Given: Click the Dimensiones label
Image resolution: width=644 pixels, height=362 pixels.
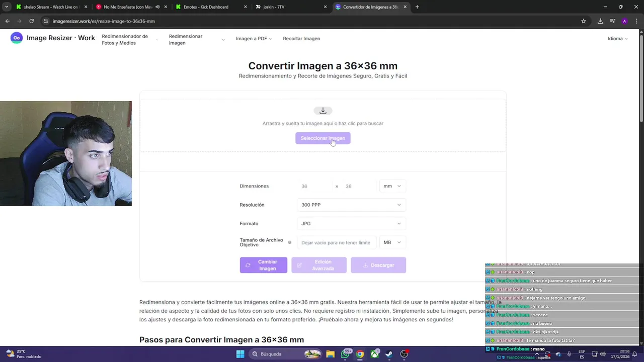Looking at the screenshot, I should [254, 186].
